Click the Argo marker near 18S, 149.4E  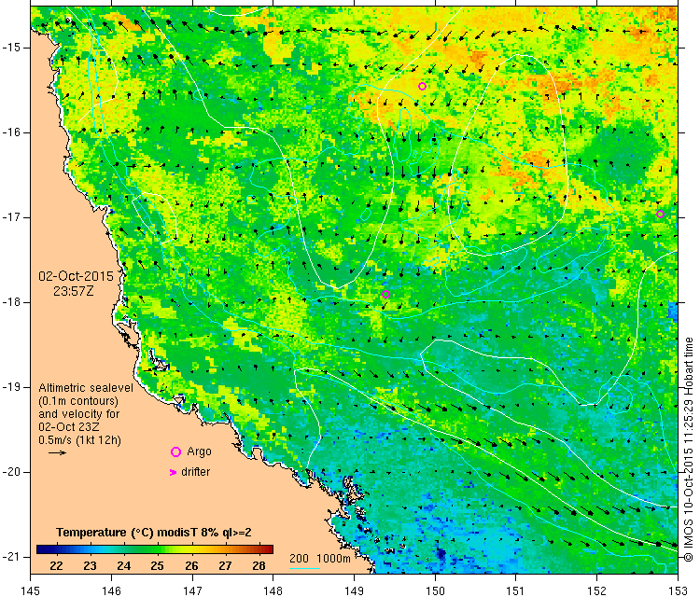386,295
